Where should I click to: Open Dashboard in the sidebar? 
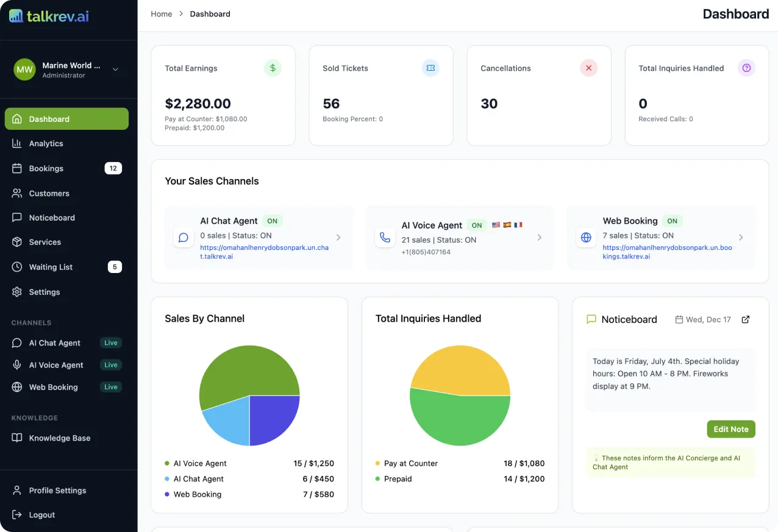pos(66,119)
